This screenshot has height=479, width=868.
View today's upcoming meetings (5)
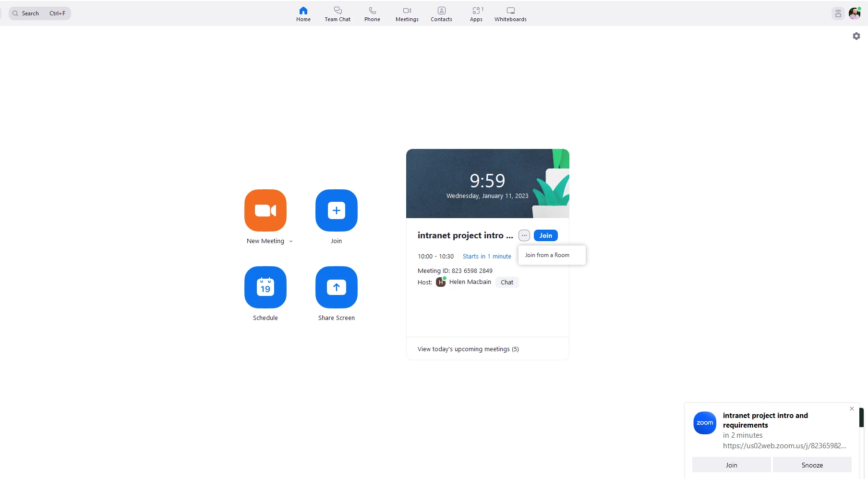coord(468,349)
